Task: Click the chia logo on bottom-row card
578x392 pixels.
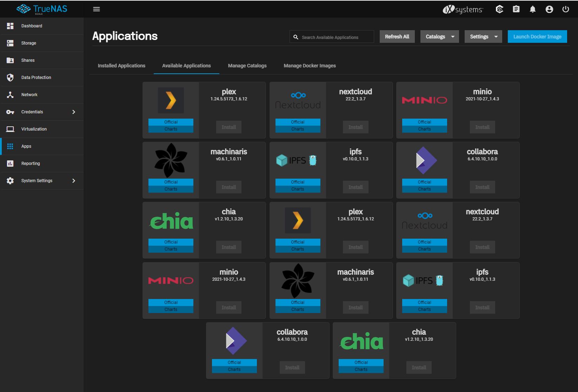Action: 361,341
